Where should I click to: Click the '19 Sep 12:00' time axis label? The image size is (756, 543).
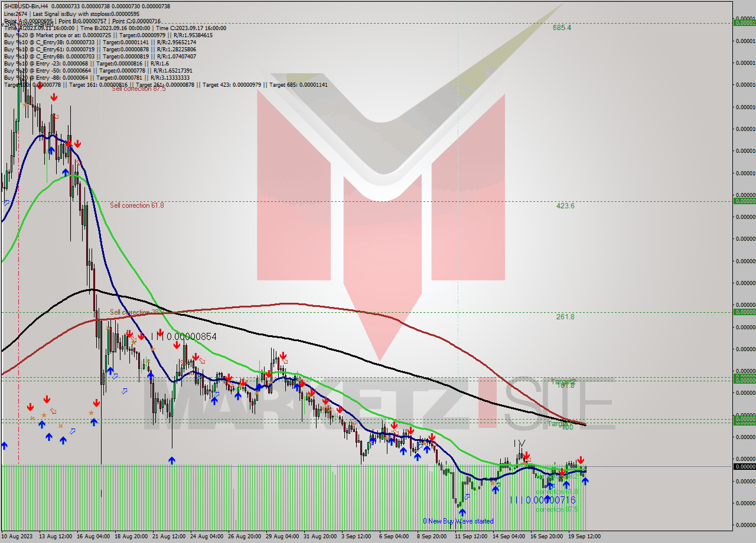tap(584, 536)
